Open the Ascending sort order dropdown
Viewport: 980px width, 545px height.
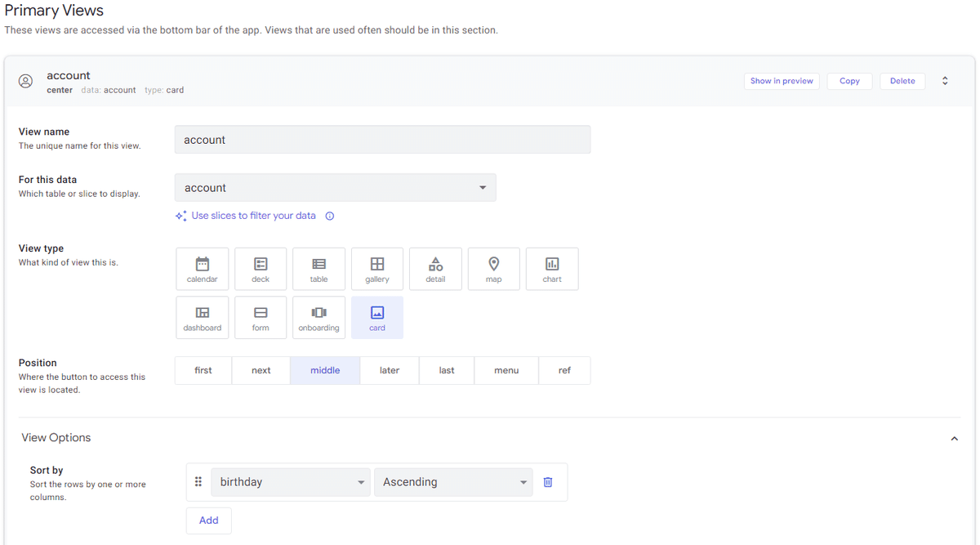[x=452, y=482]
